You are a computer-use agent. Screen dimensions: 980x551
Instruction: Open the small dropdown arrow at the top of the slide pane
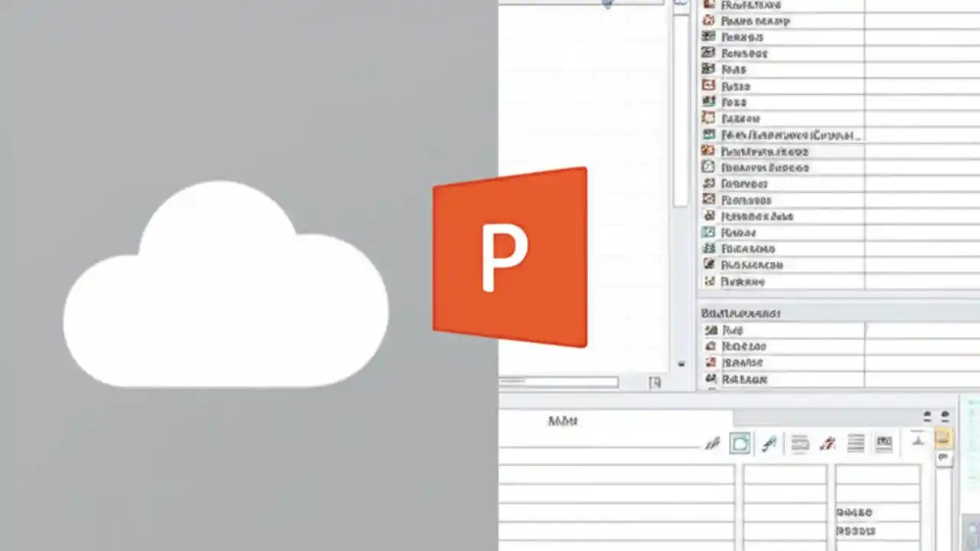[607, 5]
